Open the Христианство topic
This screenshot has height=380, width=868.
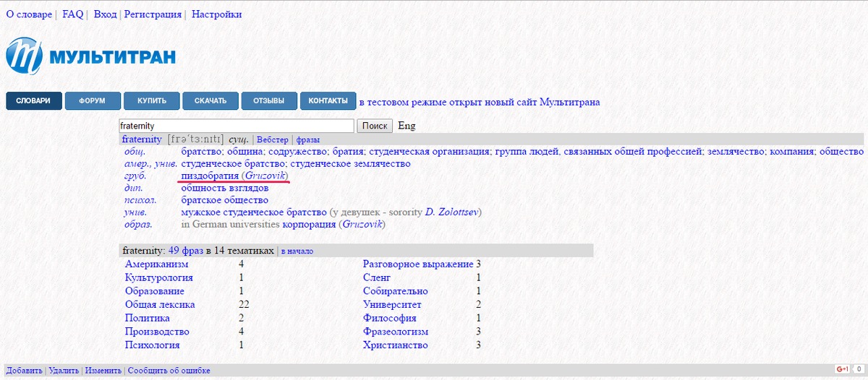coord(395,345)
